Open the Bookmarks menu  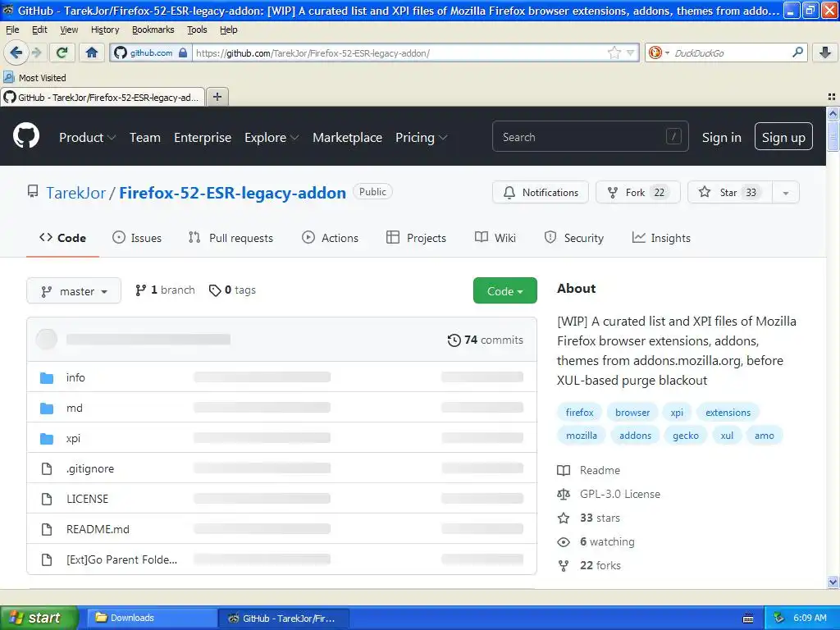153,30
